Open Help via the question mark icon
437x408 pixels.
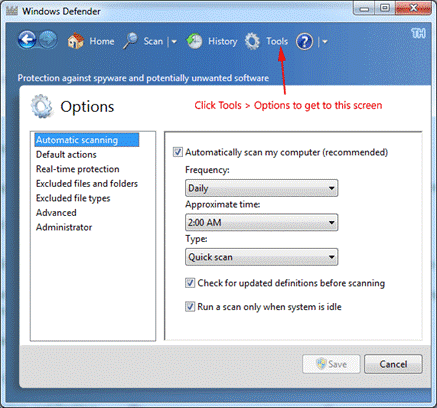point(304,42)
